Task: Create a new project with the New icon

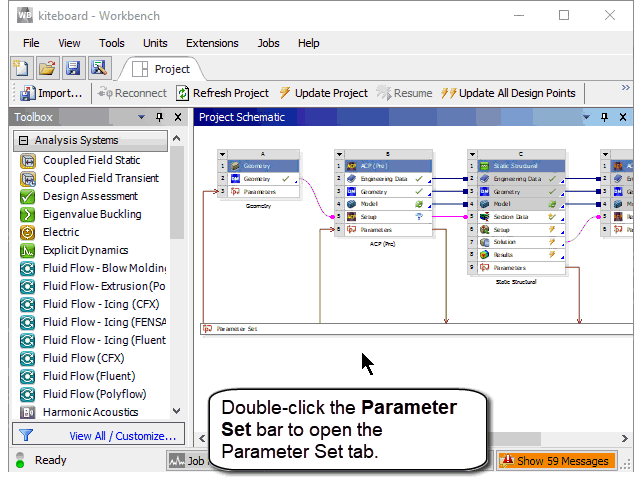Action: tap(21, 68)
